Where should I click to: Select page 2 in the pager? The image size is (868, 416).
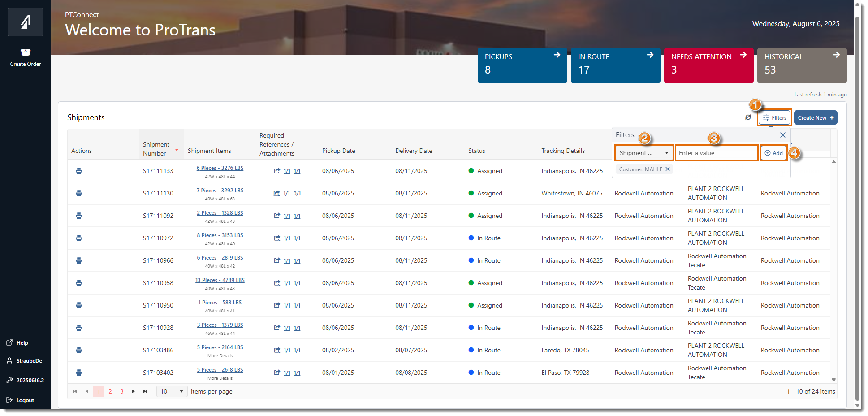(110, 391)
